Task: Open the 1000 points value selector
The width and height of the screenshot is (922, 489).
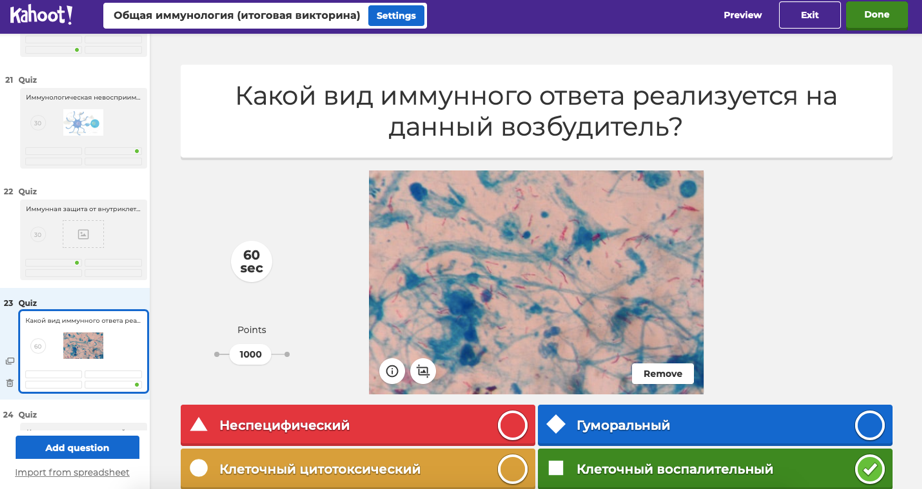Action: [251, 354]
